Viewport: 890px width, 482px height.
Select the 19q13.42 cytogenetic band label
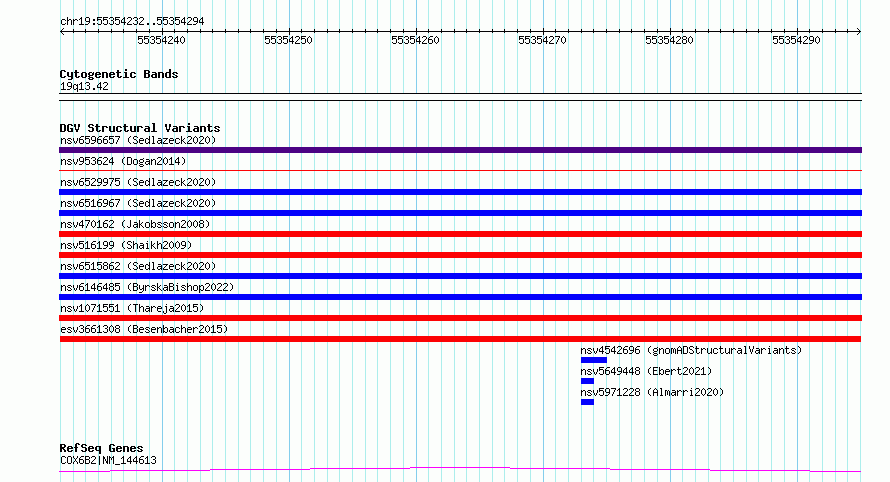[84, 86]
